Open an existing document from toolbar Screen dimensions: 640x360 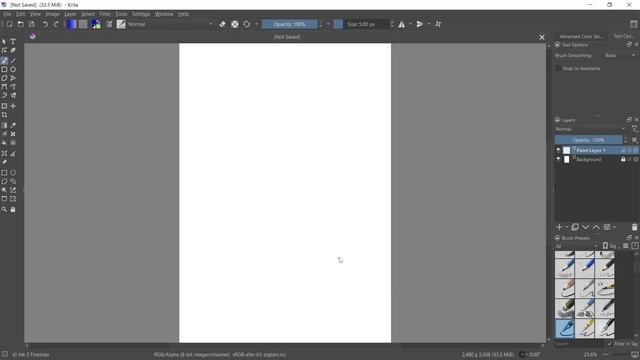point(20,24)
